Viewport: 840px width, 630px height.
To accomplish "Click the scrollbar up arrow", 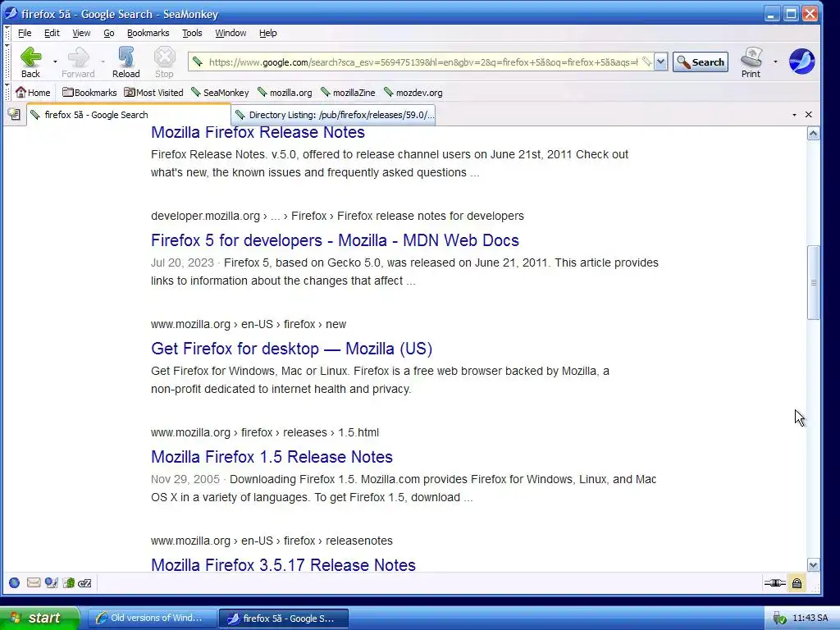I will tap(813, 134).
